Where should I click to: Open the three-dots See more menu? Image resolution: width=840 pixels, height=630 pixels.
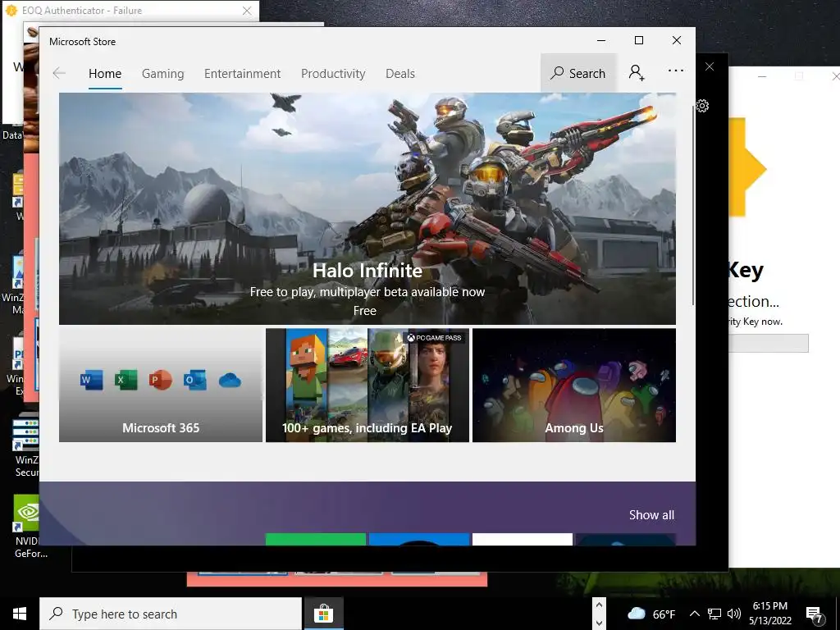[x=676, y=71]
